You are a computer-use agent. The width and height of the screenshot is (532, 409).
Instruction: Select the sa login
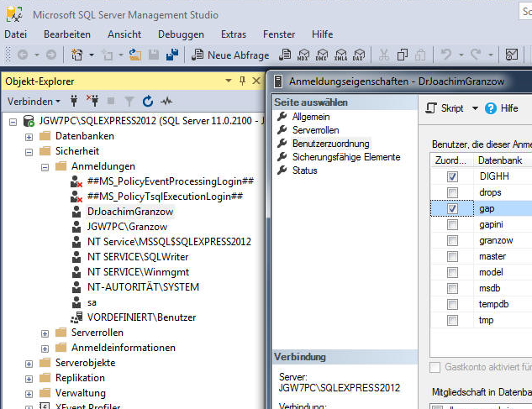point(92,302)
